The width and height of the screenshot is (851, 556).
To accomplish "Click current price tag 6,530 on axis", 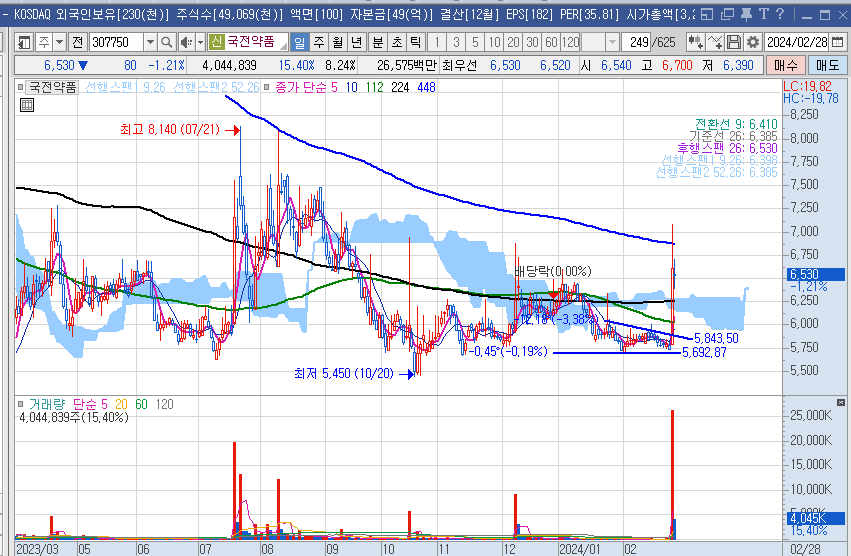I will pos(816,274).
